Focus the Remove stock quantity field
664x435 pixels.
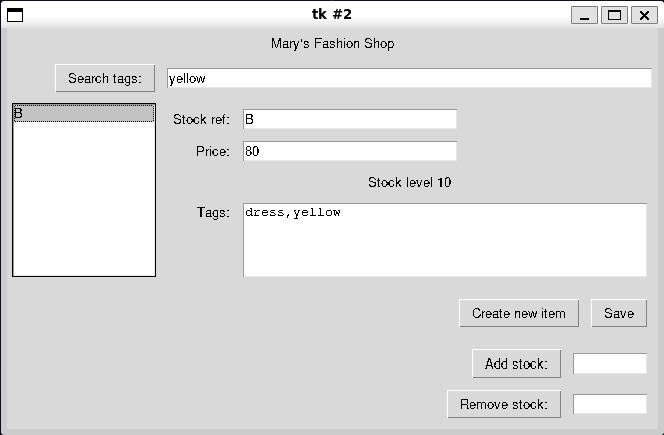(x=609, y=405)
